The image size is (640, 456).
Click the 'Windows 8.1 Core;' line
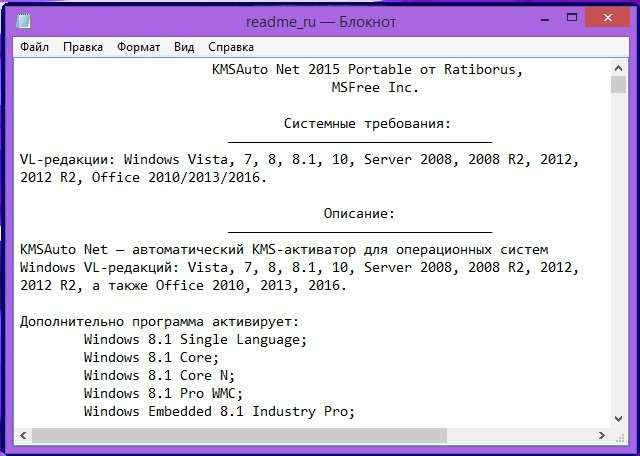151,358
